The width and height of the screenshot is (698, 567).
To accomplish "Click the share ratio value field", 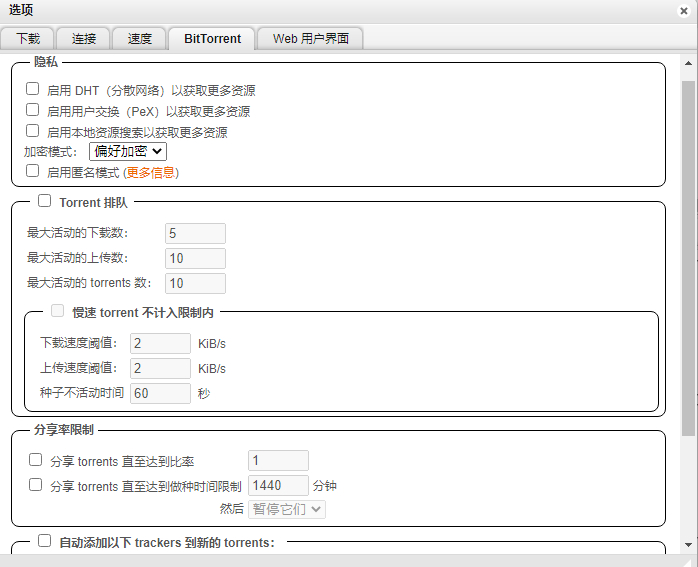I will (278, 460).
